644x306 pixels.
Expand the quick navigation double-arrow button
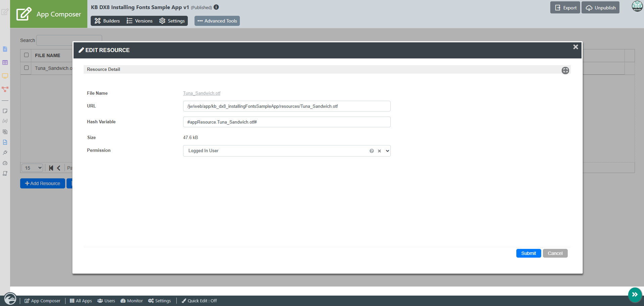pyautogui.click(x=635, y=295)
